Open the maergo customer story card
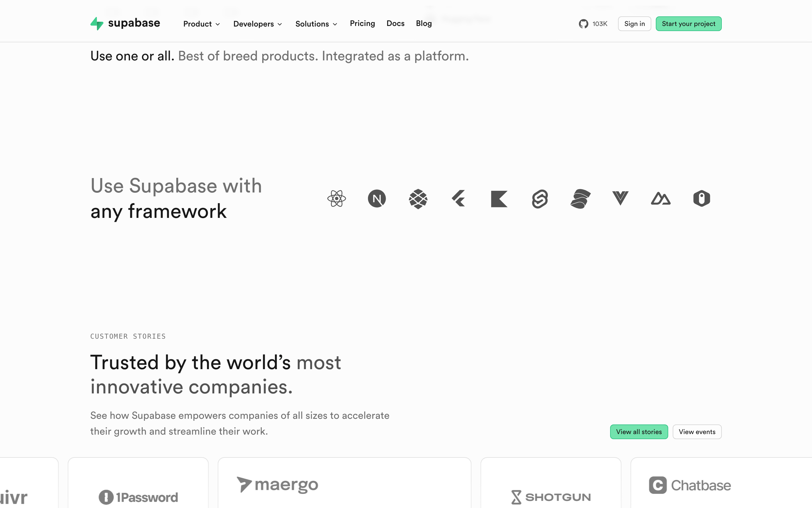The width and height of the screenshot is (812, 508). click(x=344, y=483)
